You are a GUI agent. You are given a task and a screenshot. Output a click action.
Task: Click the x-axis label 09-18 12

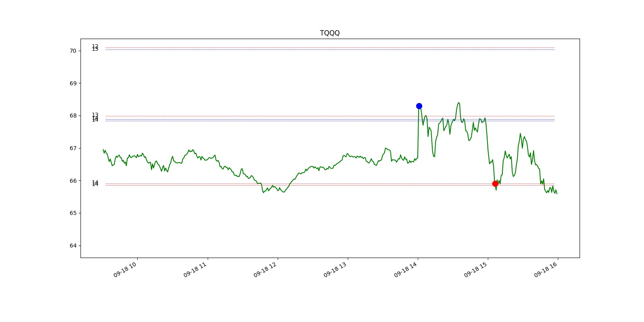click(265, 270)
